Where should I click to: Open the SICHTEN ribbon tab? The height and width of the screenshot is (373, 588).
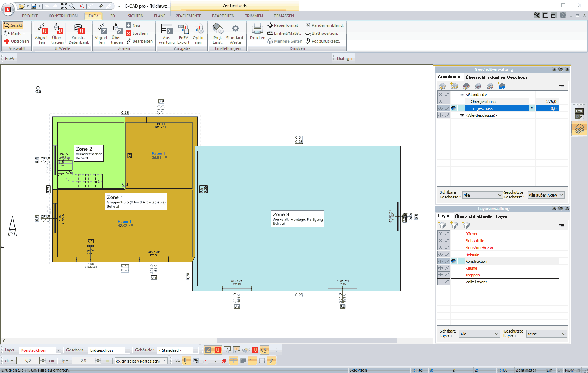[135, 16]
